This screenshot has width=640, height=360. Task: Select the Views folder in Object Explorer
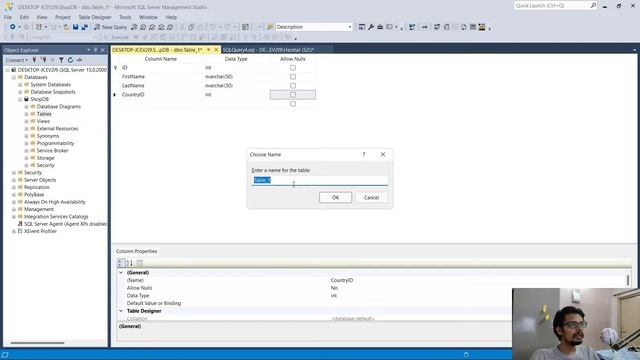[x=43, y=121]
